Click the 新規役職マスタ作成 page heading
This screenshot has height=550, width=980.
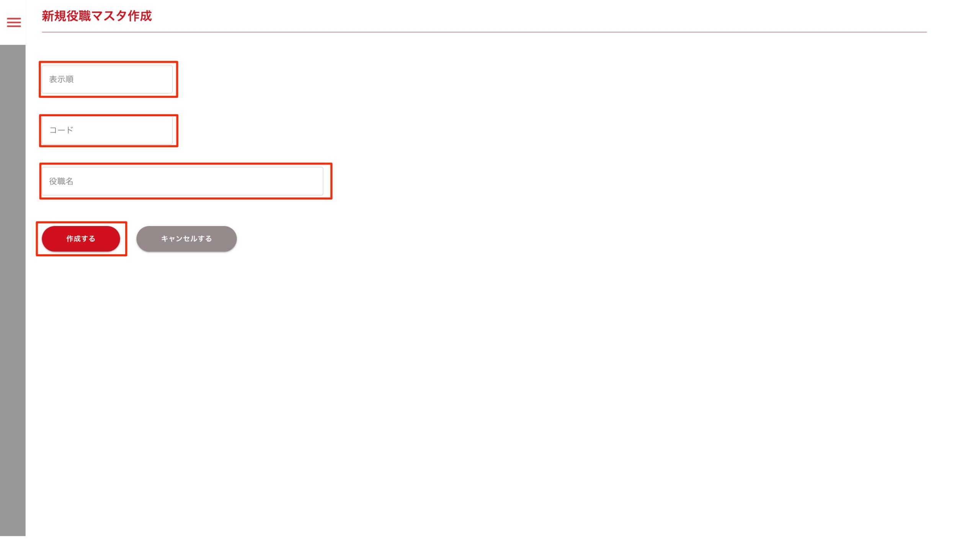point(97,16)
